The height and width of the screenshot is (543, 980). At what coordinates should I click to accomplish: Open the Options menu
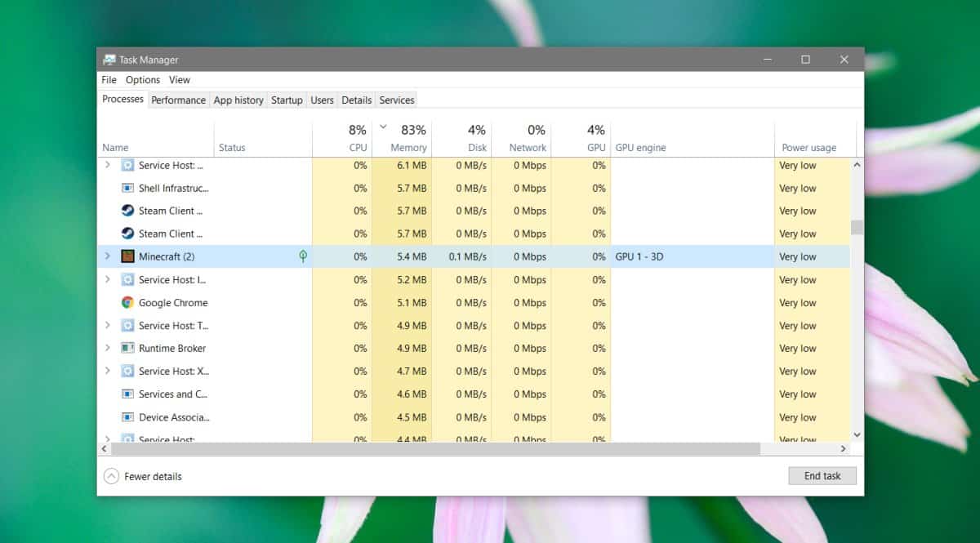[143, 79]
